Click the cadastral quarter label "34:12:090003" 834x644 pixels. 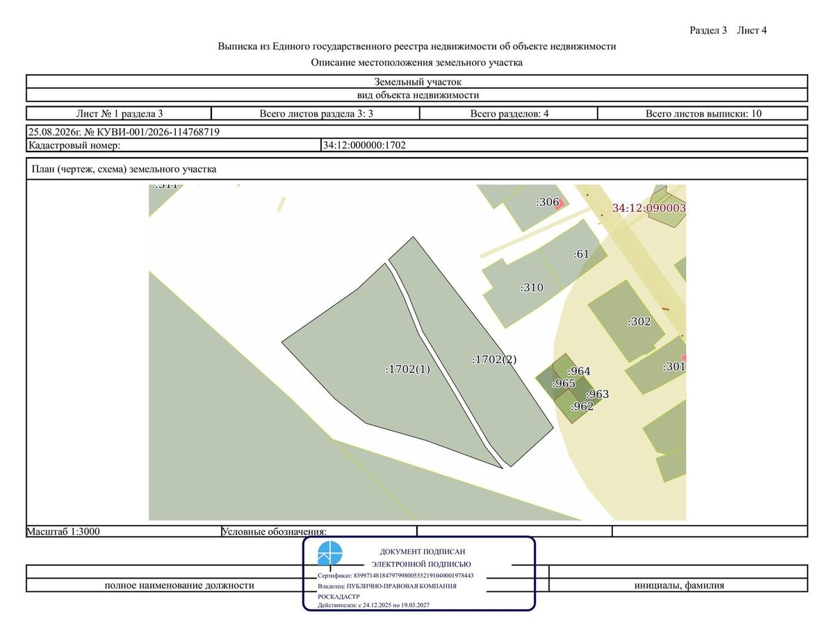(x=649, y=208)
